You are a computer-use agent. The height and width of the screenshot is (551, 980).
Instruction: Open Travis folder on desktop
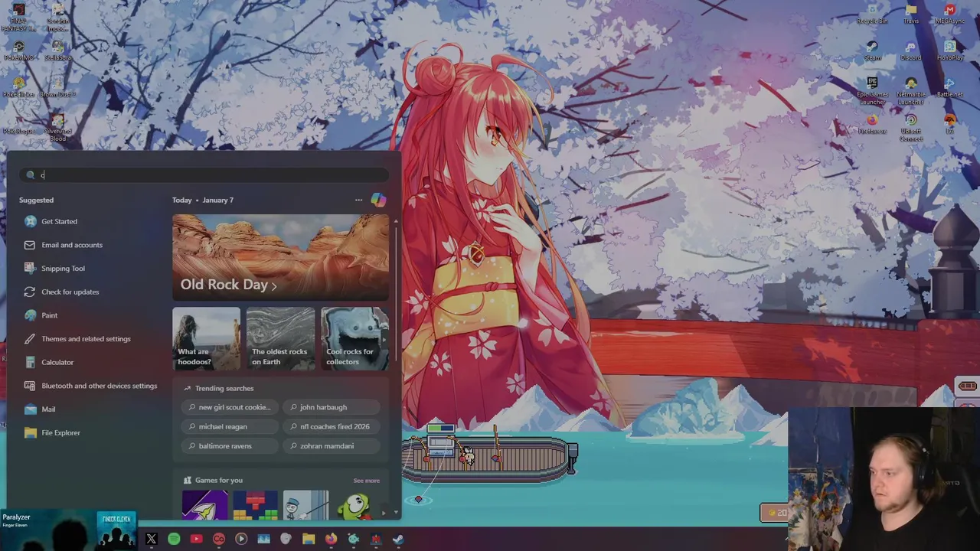910,14
